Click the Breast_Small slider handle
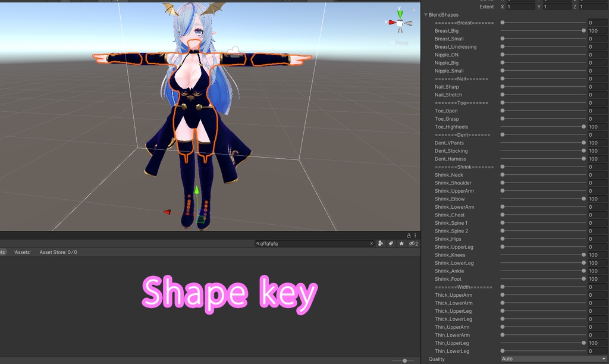The width and height of the screenshot is (609, 364). point(503,39)
